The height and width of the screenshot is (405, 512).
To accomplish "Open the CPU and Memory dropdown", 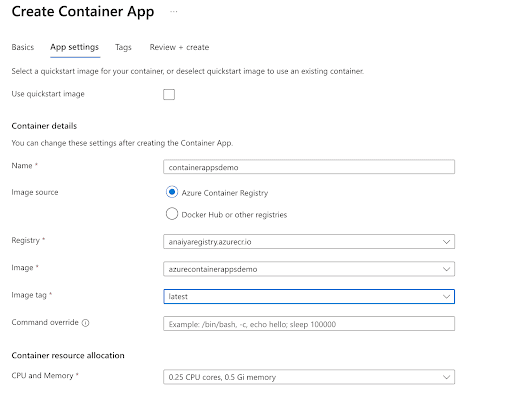I will click(309, 377).
